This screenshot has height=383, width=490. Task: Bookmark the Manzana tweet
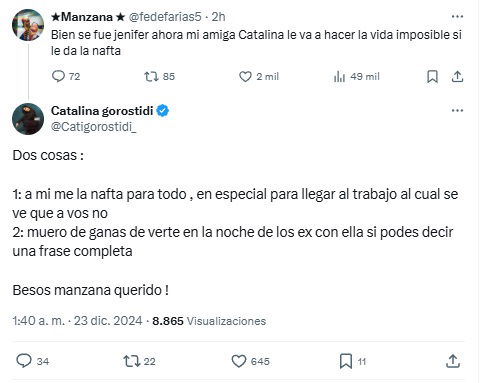[x=432, y=77]
